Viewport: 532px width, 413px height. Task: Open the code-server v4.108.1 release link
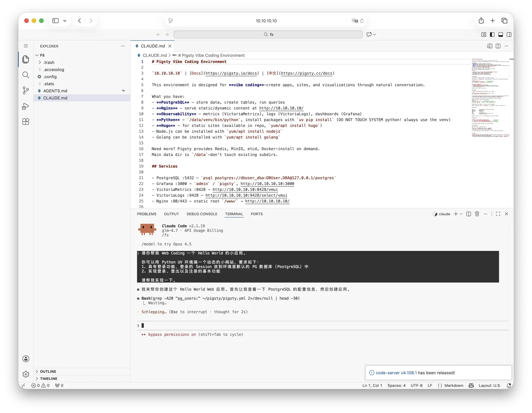[396, 373]
